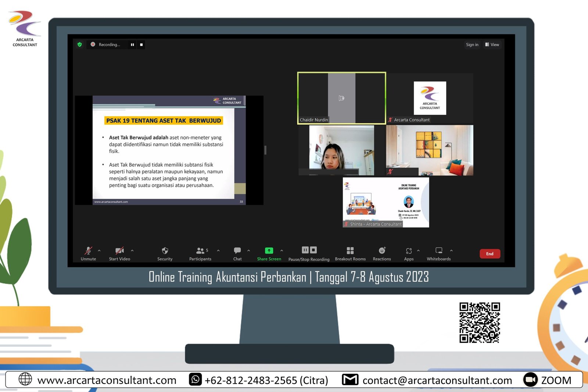Viewport: 588px width, 392px height.
Task: Open Breakout Rooms
Action: 350,251
